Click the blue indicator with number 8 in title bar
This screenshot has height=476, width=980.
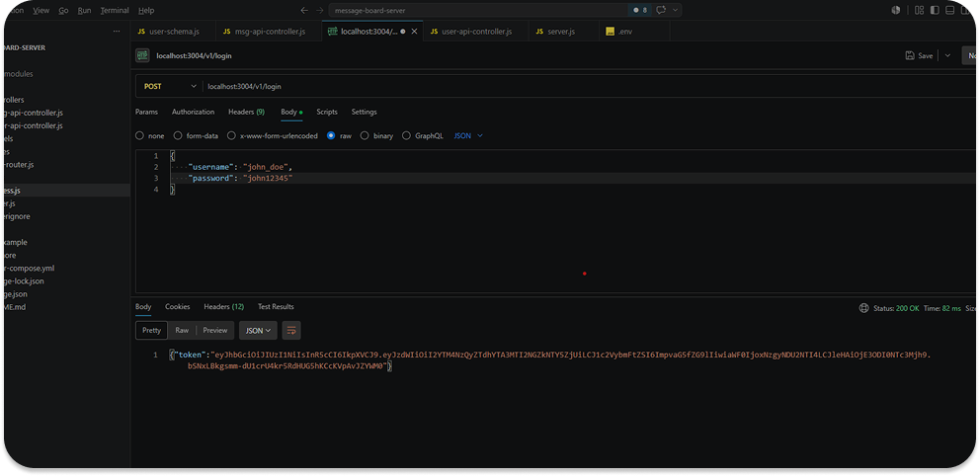640,11
